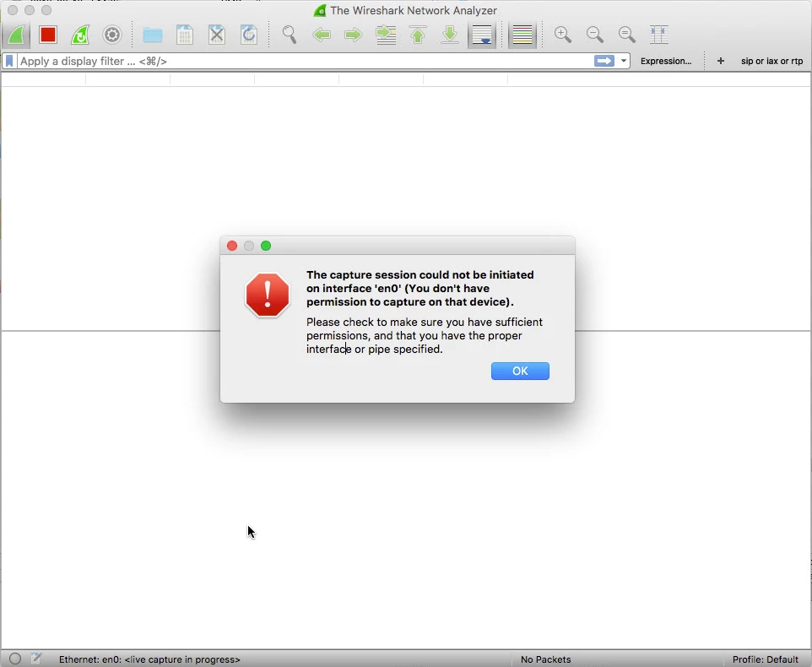Start capturing packets with shark fin icon
The width and height of the screenshot is (812, 667).
tap(16, 35)
